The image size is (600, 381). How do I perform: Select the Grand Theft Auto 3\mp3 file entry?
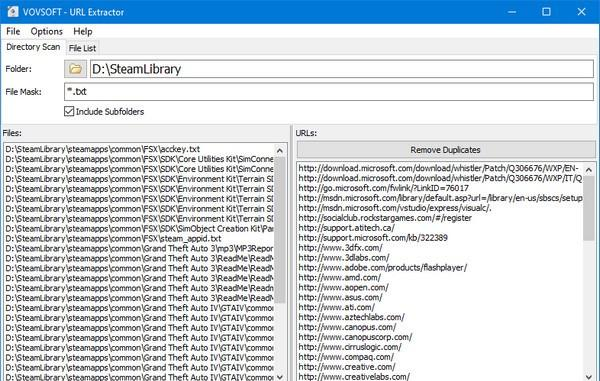pyautogui.click(x=139, y=249)
